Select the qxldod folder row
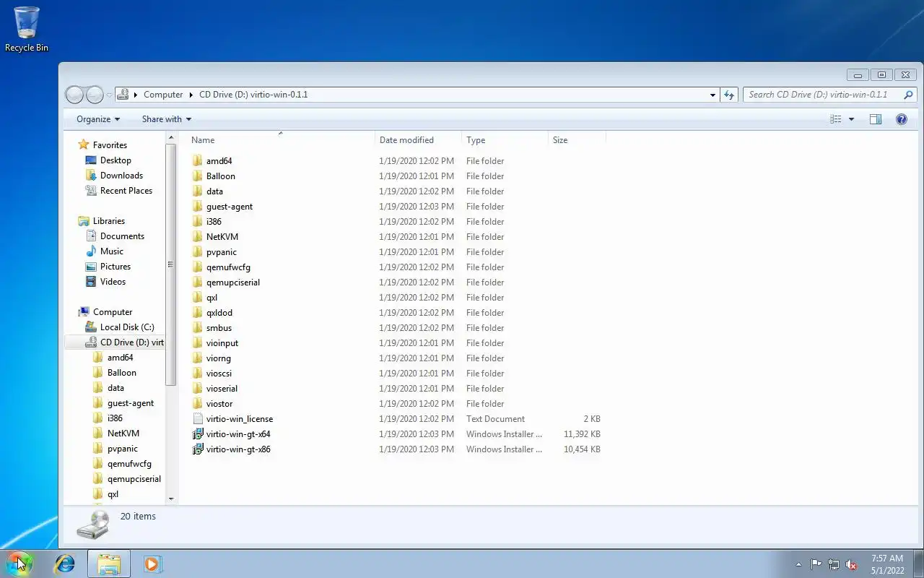Screen dimensions: 924x578 tap(396, 313)
